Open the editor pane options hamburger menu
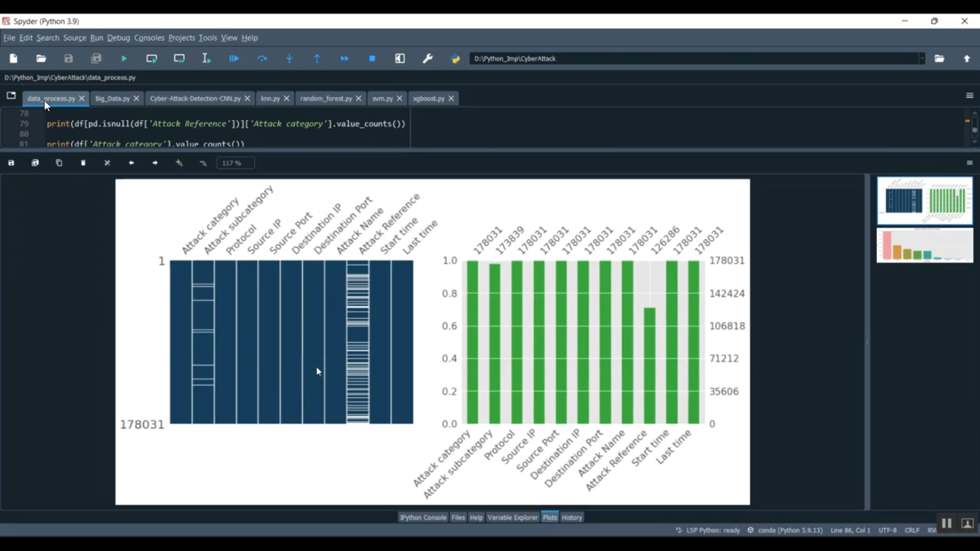 coord(970,95)
